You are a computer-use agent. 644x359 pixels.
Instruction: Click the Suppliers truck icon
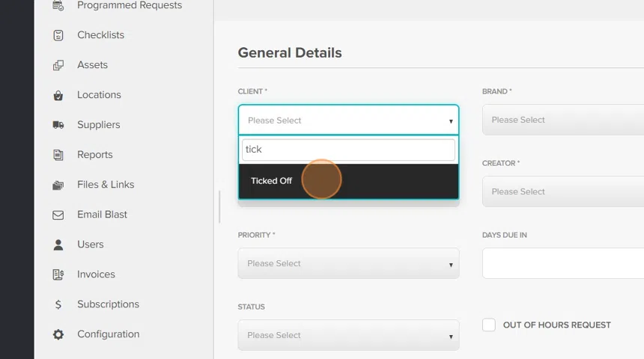point(58,125)
